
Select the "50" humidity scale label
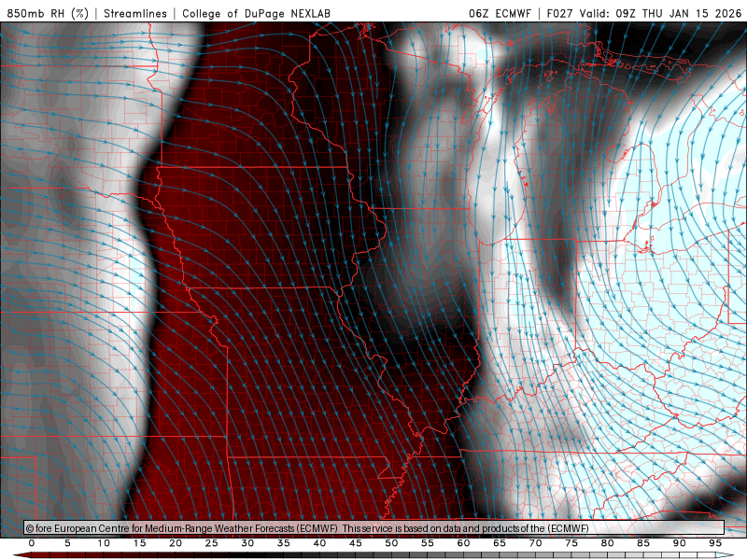391,543
